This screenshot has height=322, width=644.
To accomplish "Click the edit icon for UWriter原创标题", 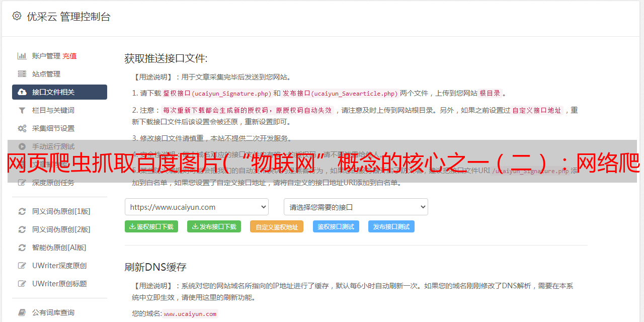I will [22, 284].
